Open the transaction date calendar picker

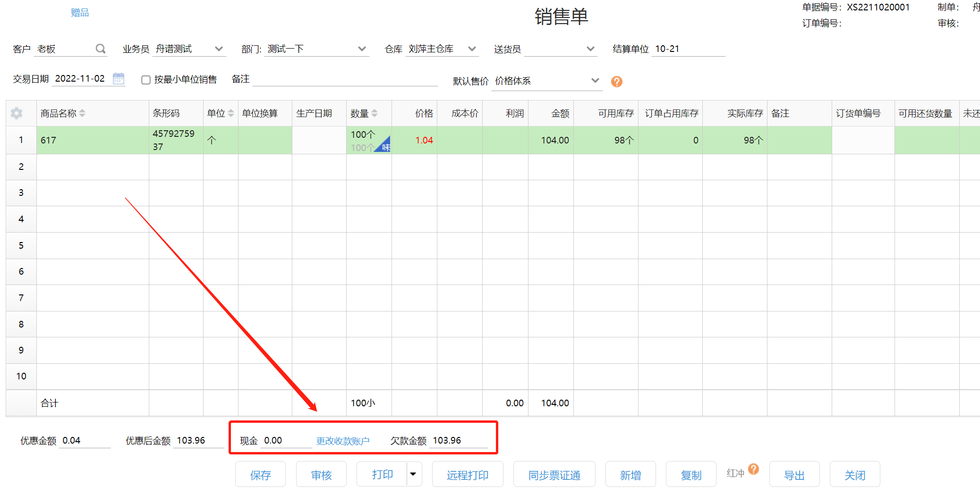coord(119,78)
